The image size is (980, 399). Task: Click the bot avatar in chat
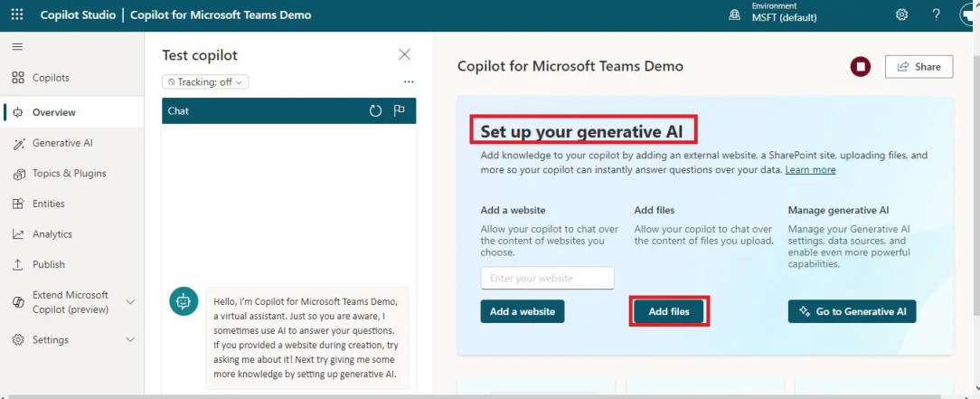(x=184, y=301)
